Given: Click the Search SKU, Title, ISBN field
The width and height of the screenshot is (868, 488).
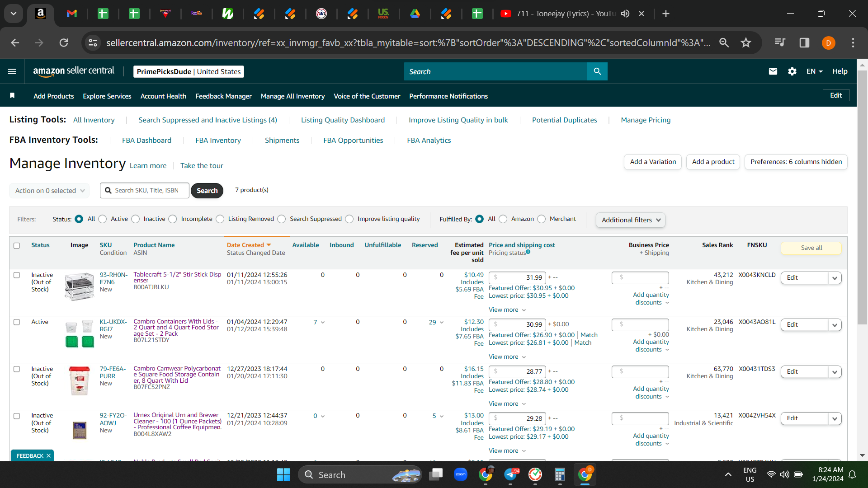Looking at the screenshot, I should [145, 191].
